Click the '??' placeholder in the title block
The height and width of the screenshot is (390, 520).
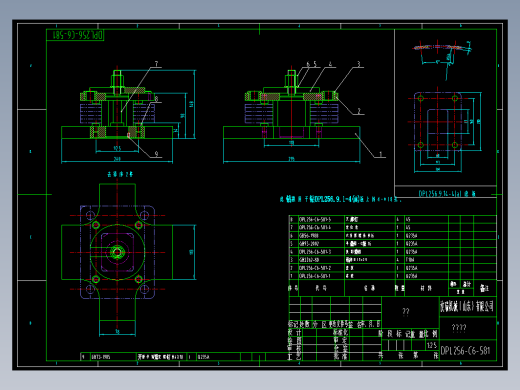406,311
